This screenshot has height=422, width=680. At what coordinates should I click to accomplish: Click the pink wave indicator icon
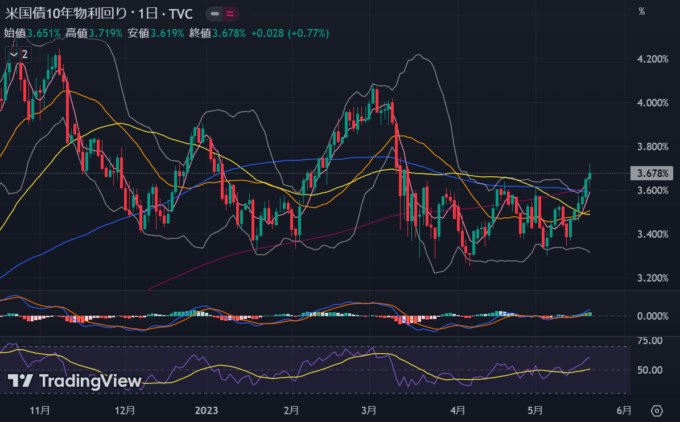(232, 15)
